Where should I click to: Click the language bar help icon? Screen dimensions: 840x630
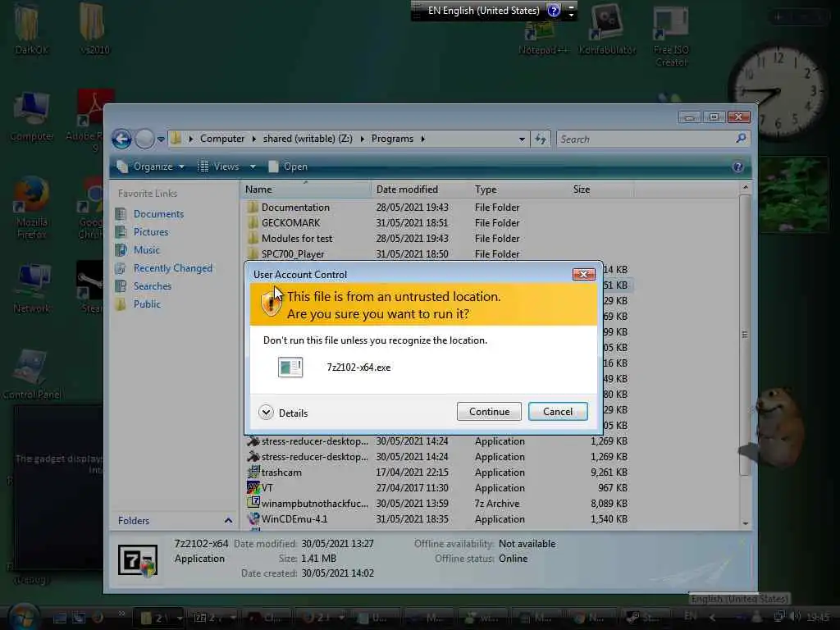click(554, 10)
